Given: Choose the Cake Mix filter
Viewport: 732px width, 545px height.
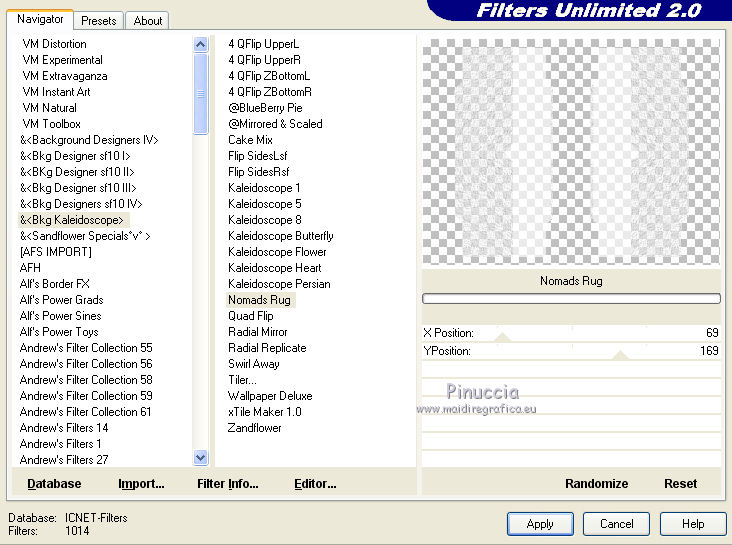Looking at the screenshot, I should pos(250,140).
